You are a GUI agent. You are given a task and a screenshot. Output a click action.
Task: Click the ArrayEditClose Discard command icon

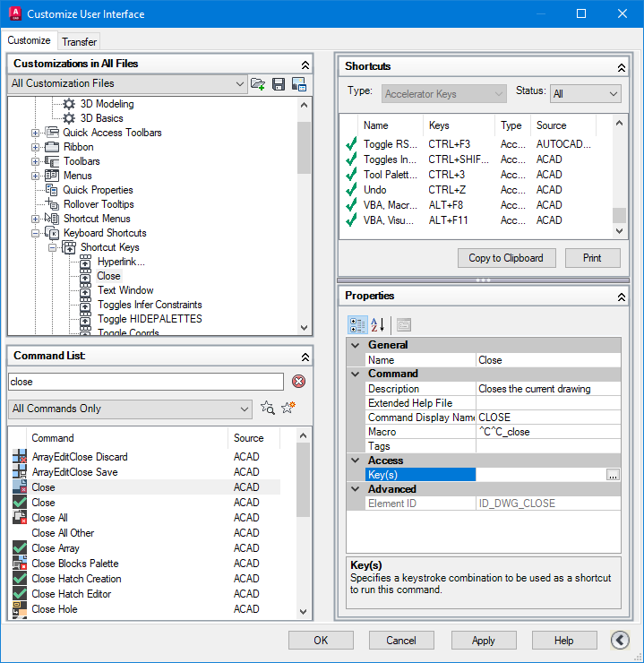20,457
